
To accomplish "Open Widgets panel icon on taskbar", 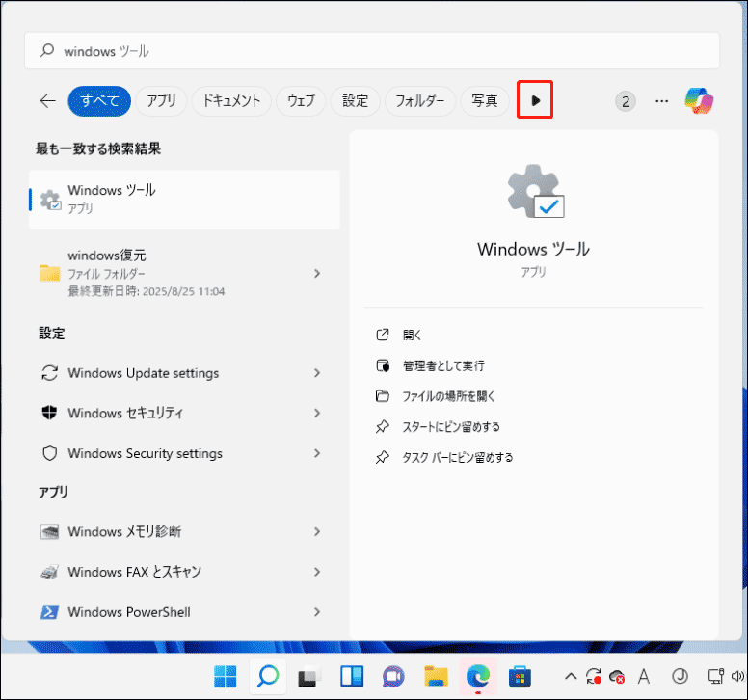I will coord(352,676).
